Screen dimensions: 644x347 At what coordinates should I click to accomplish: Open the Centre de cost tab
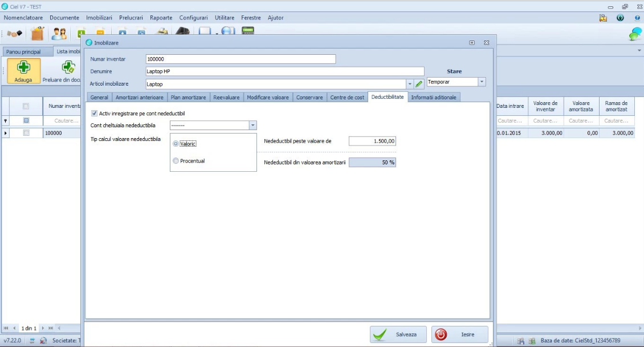347,98
